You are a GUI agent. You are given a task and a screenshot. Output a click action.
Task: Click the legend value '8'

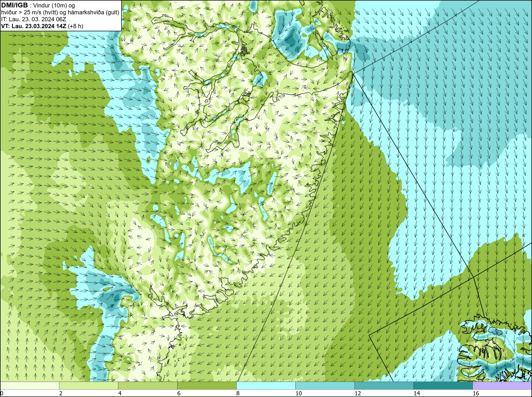(x=238, y=393)
